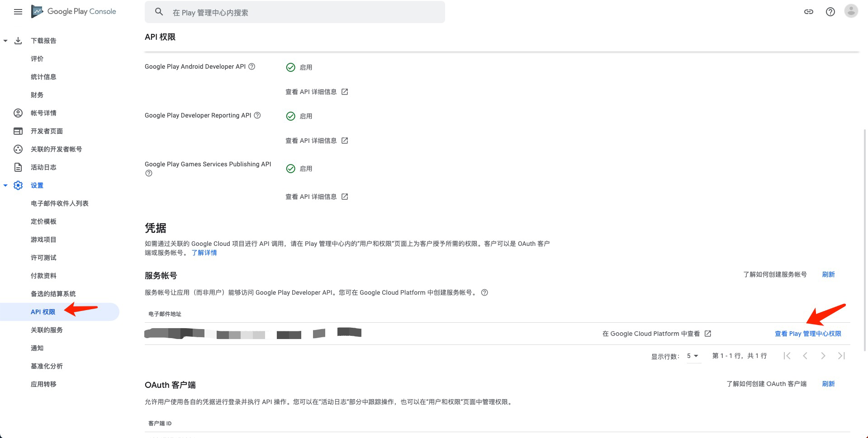Open 通知 settings item
Screen dimensions: 868x438
pyautogui.click(x=37, y=348)
